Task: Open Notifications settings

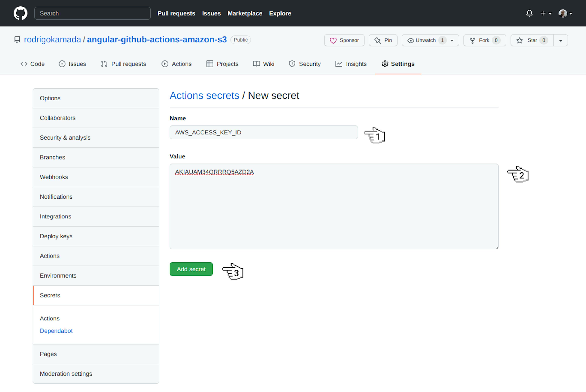Action: coord(96,197)
